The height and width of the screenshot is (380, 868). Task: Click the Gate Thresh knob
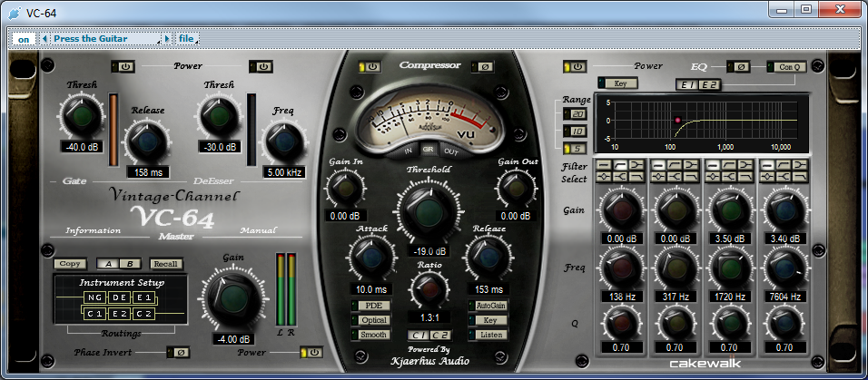[x=82, y=115]
